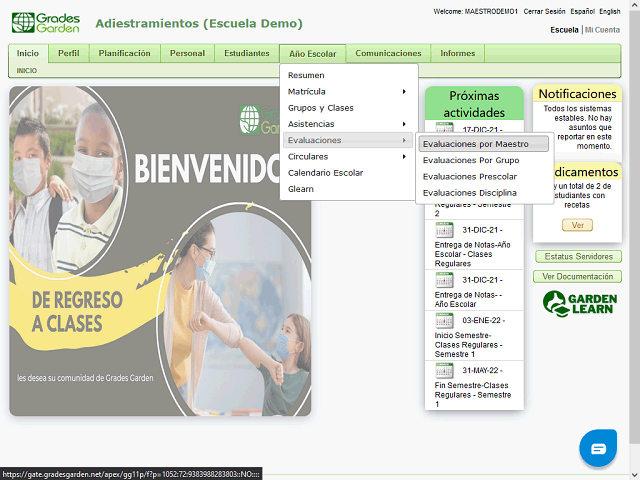640x480 pixels.
Task: Select Evaluaciones Por Grupo
Action: 484,160
